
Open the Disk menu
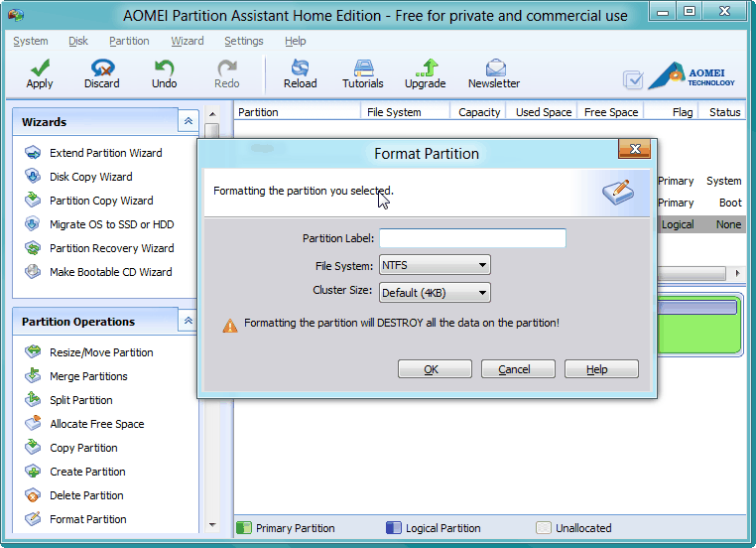pos(78,41)
